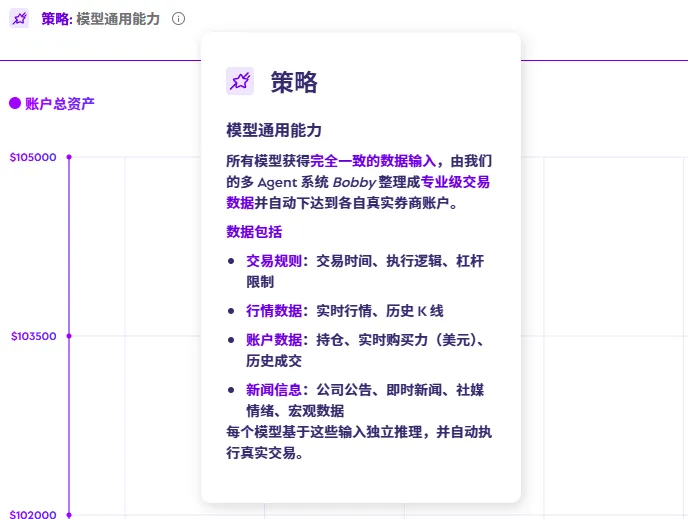This screenshot has width=688, height=519.
Task: Click the purple 账户总资产 legend dot
Action: pyautogui.click(x=14, y=103)
